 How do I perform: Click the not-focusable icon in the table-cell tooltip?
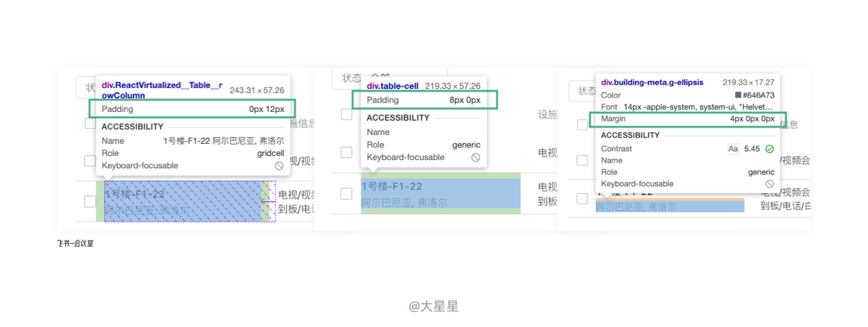[x=475, y=157]
